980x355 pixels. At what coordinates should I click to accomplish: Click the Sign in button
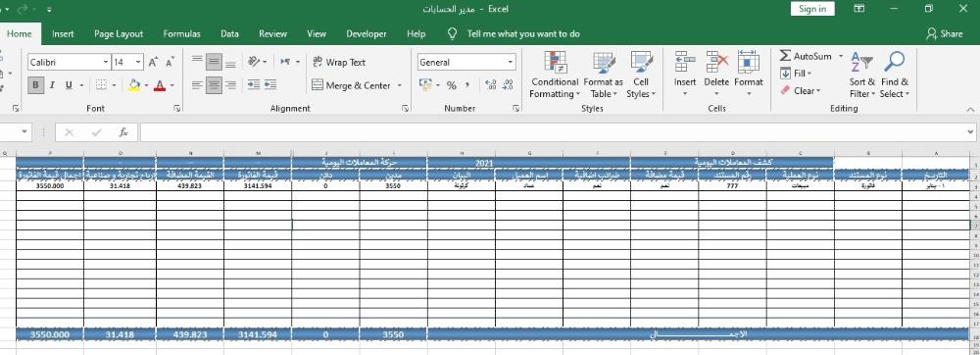pyautogui.click(x=812, y=8)
